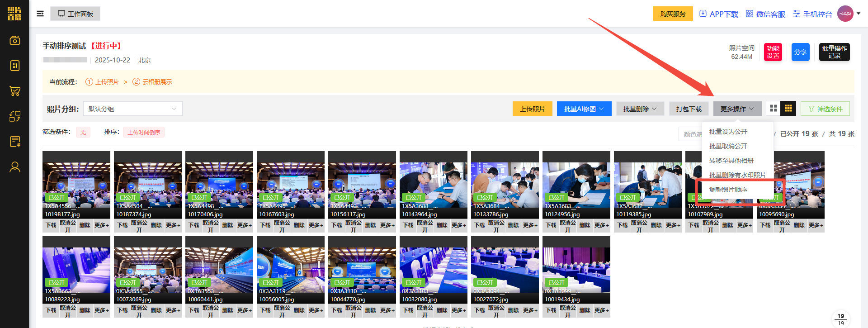Click the 手机控台 sliders icon
This screenshot has width=868, height=328.
click(x=797, y=14)
